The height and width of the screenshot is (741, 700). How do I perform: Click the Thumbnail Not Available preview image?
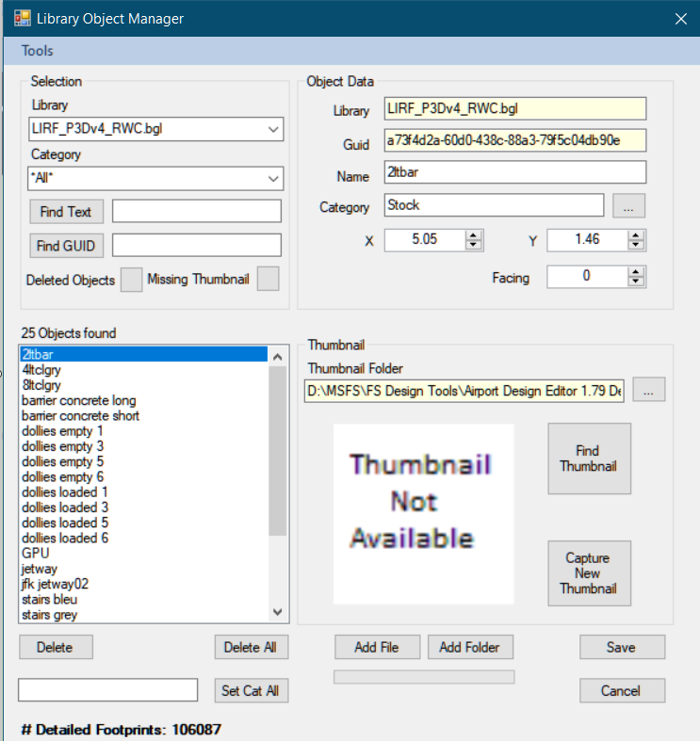click(x=423, y=513)
